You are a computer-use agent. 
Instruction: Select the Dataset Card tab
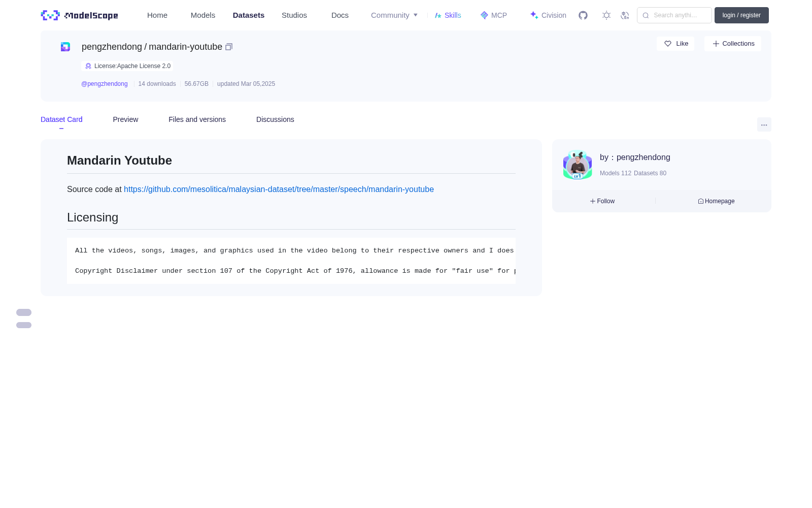coord(61,119)
